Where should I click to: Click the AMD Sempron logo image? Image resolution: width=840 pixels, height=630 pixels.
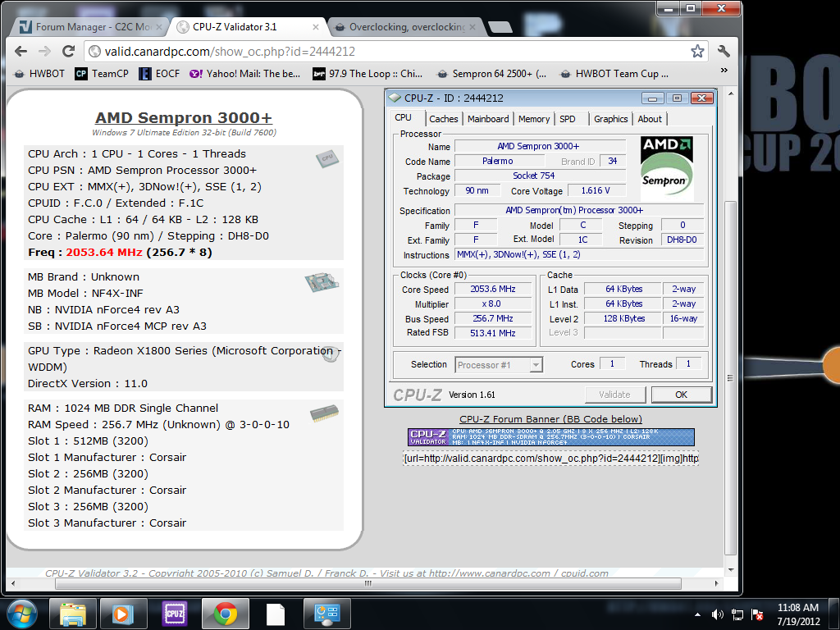click(x=666, y=167)
